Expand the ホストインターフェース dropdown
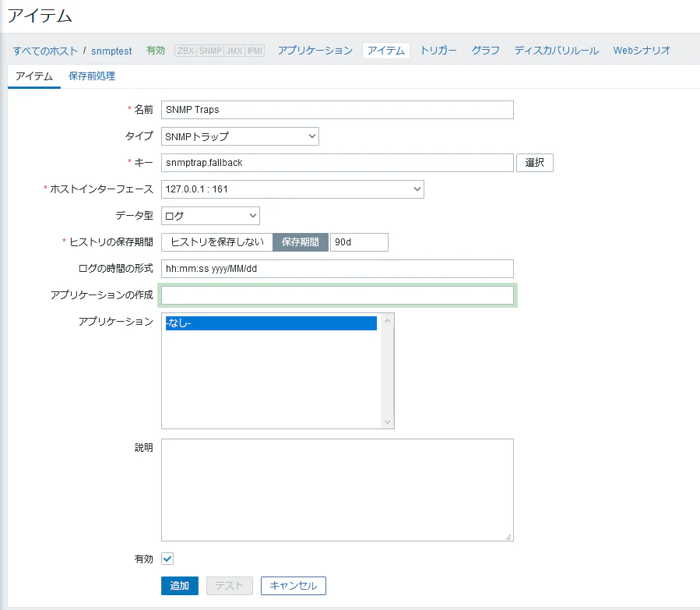 coord(293,189)
